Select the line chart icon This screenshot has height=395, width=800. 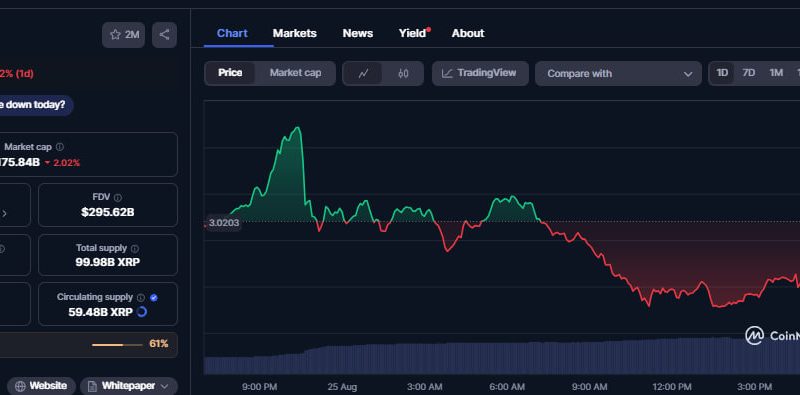pos(363,73)
